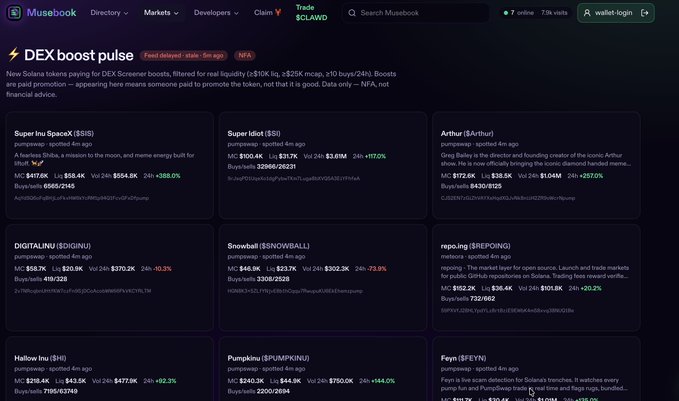Open the Feyn ($FEYN) card
The width and height of the screenshot is (679, 401).
(536, 369)
